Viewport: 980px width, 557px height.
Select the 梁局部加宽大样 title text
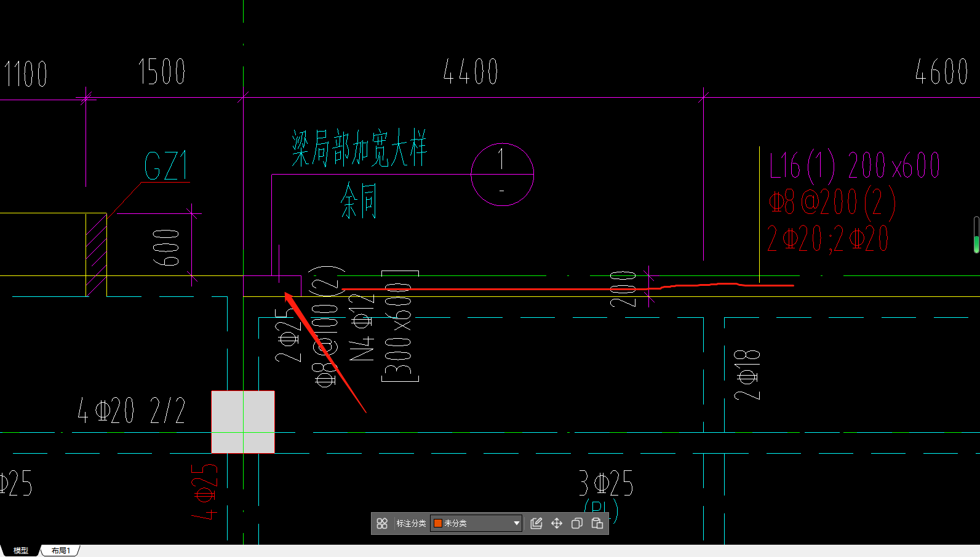(x=359, y=148)
